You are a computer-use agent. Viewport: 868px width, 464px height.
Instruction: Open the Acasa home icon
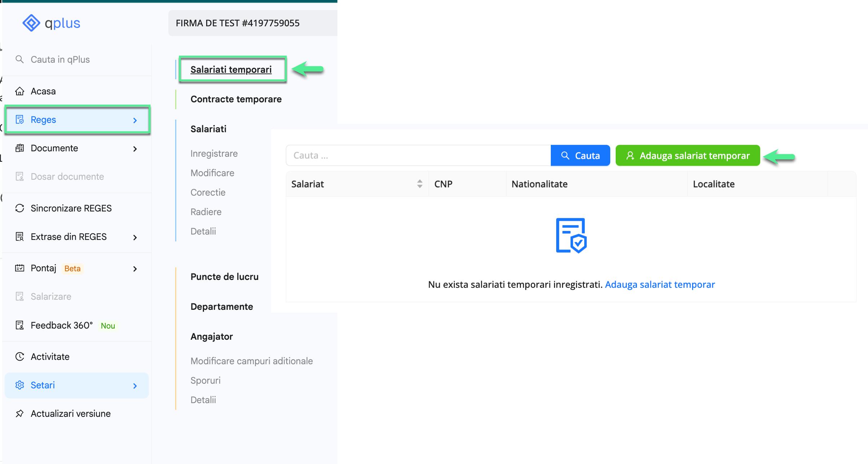tap(20, 91)
